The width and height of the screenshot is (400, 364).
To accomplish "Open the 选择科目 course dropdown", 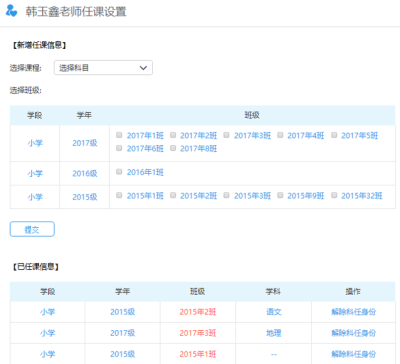I will [x=103, y=68].
